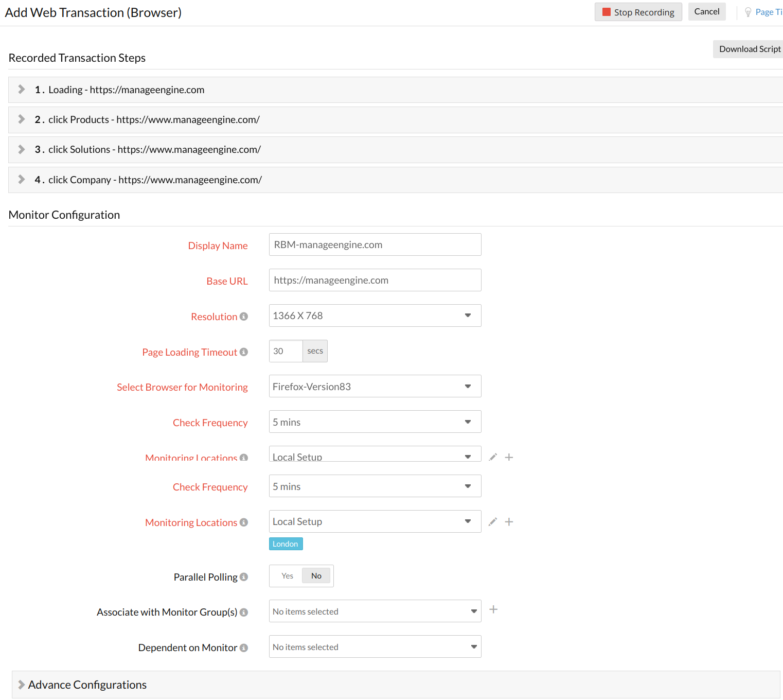This screenshot has height=700, width=783.
Task: Click the info icon next to Parallel Polling
Action: [243, 576]
